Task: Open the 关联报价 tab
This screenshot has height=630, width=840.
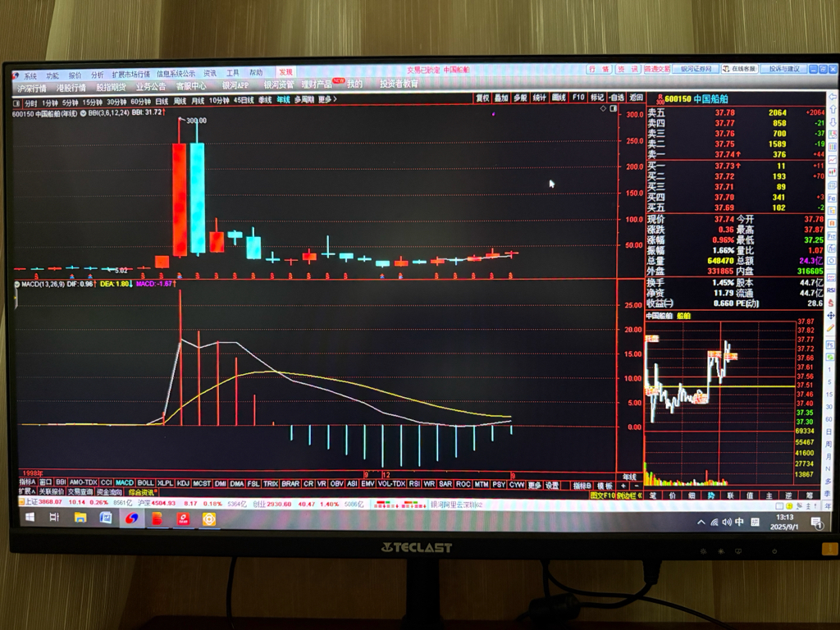Action: 51,492
